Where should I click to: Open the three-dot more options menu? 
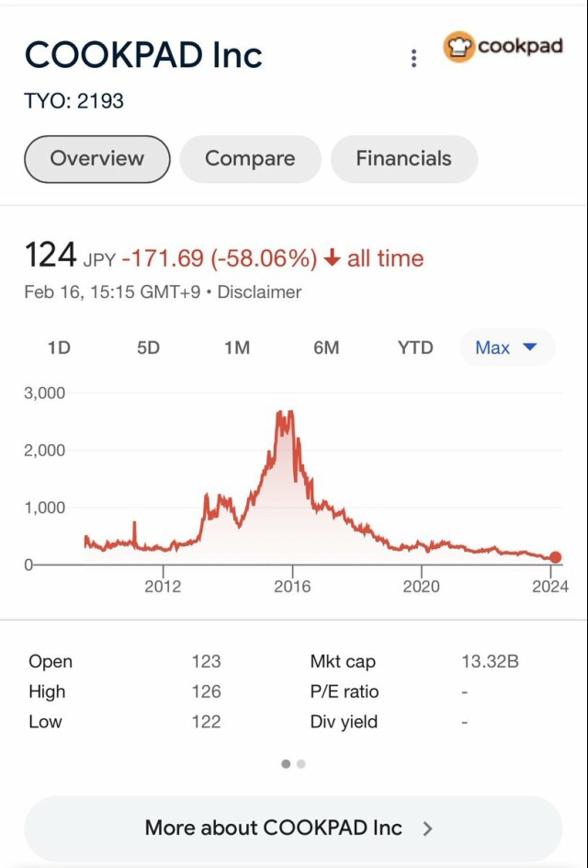[413, 58]
